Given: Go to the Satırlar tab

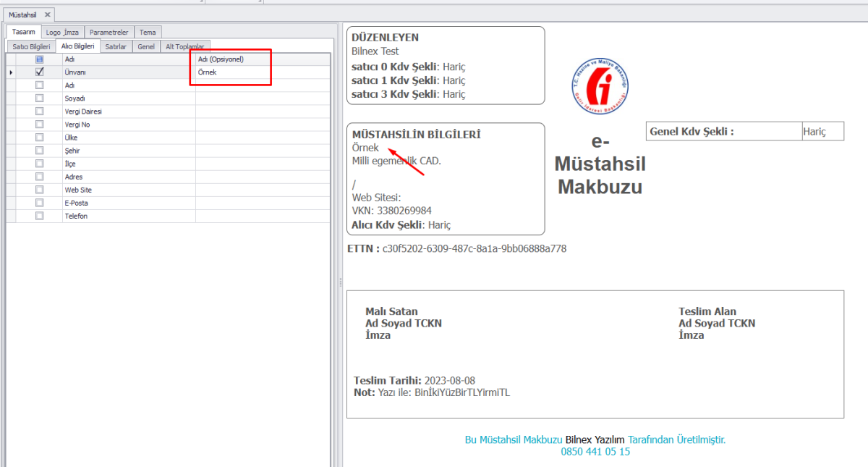Looking at the screenshot, I should 116,46.
